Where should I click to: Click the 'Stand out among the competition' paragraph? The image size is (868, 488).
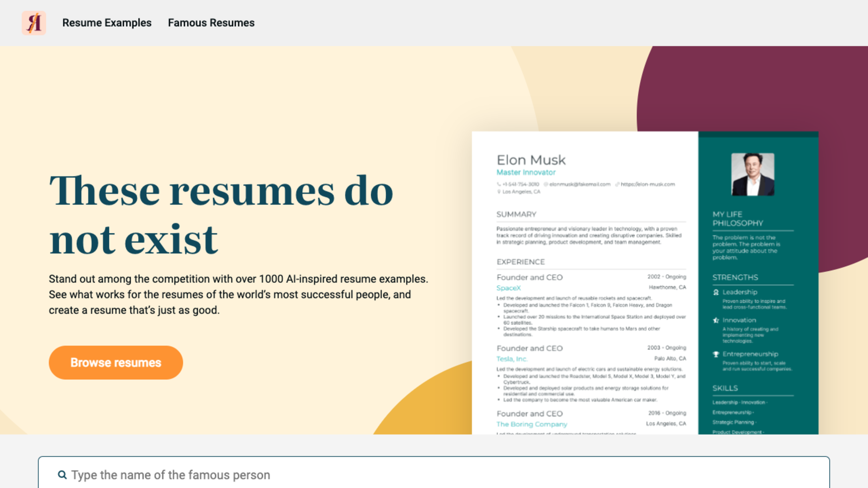click(238, 294)
